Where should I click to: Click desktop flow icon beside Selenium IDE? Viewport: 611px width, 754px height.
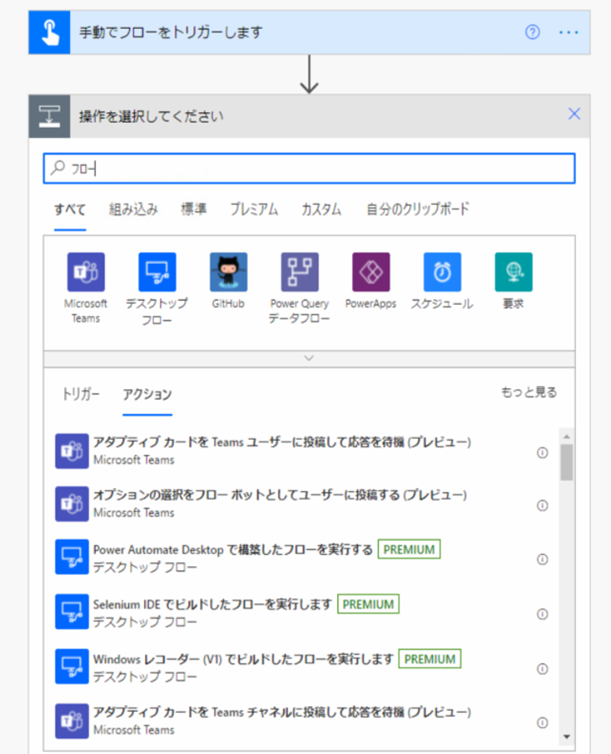coord(72,612)
